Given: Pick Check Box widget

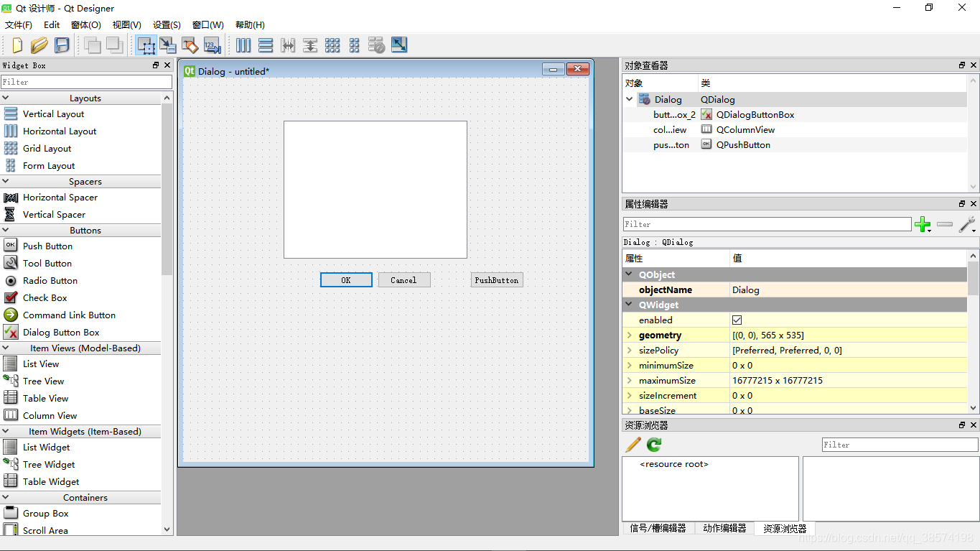Looking at the screenshot, I should pos(45,297).
